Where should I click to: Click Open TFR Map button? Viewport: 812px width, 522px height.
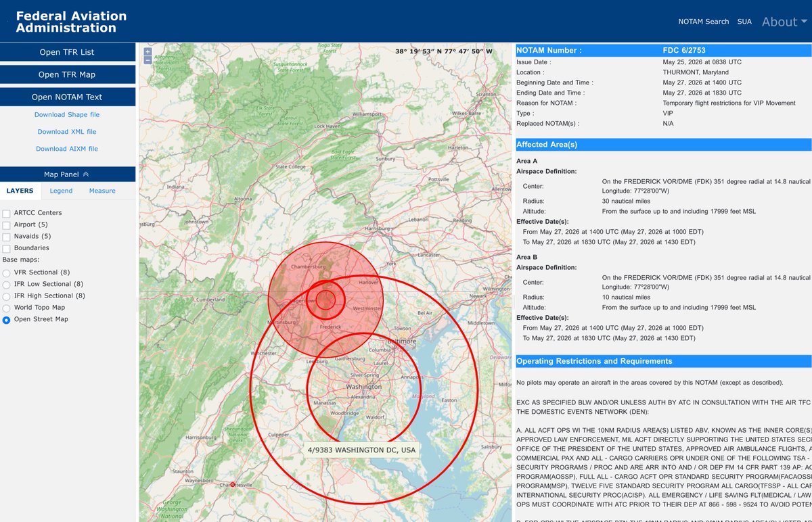(x=67, y=74)
